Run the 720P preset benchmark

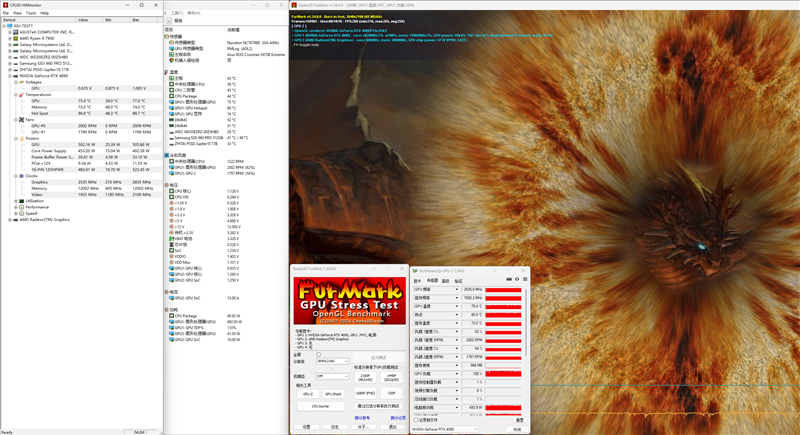[391, 393]
